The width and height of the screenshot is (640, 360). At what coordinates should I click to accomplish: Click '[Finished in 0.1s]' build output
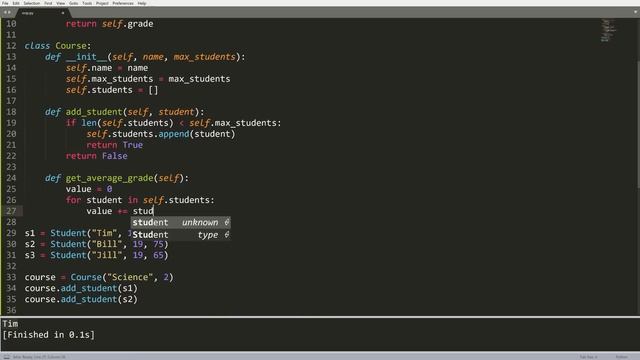49,335
